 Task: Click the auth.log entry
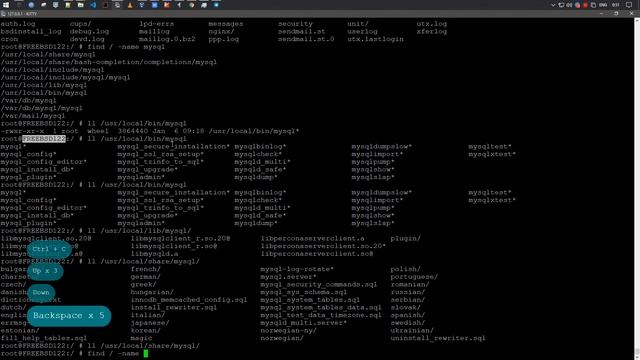click(18, 24)
